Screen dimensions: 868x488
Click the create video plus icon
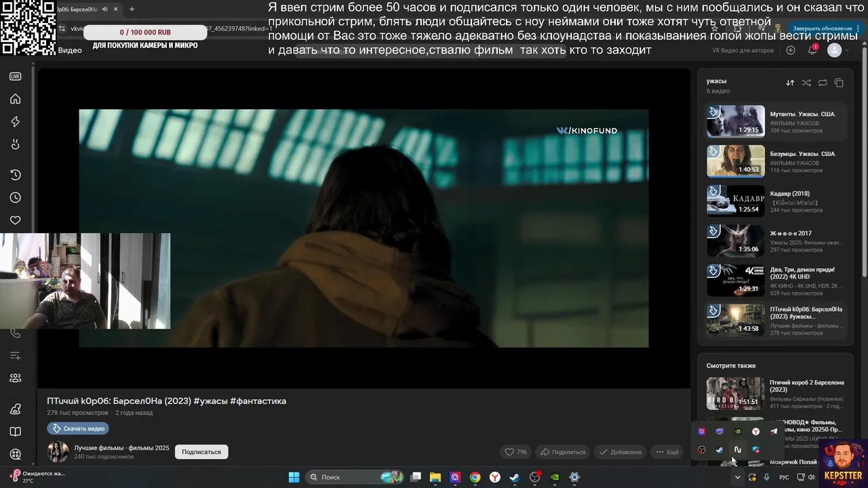tap(791, 50)
